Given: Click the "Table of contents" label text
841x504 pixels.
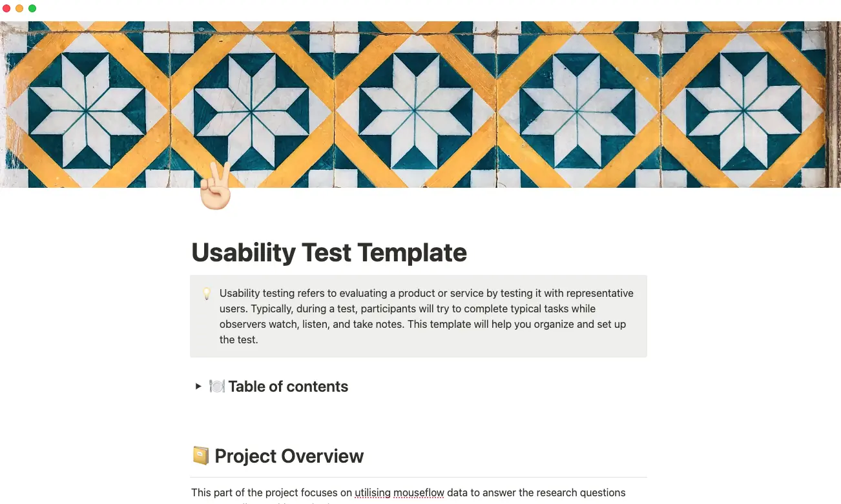Looking at the screenshot, I should point(287,386).
